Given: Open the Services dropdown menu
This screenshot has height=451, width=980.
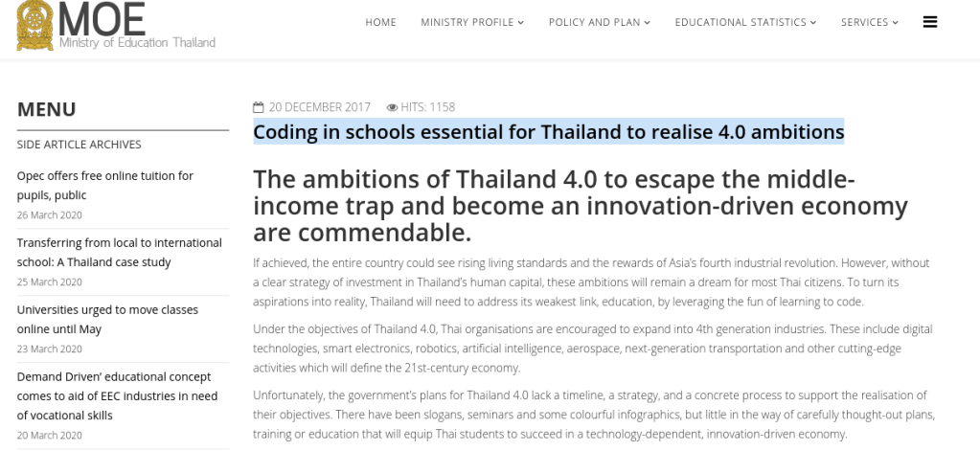Looking at the screenshot, I should pyautogui.click(x=870, y=23).
